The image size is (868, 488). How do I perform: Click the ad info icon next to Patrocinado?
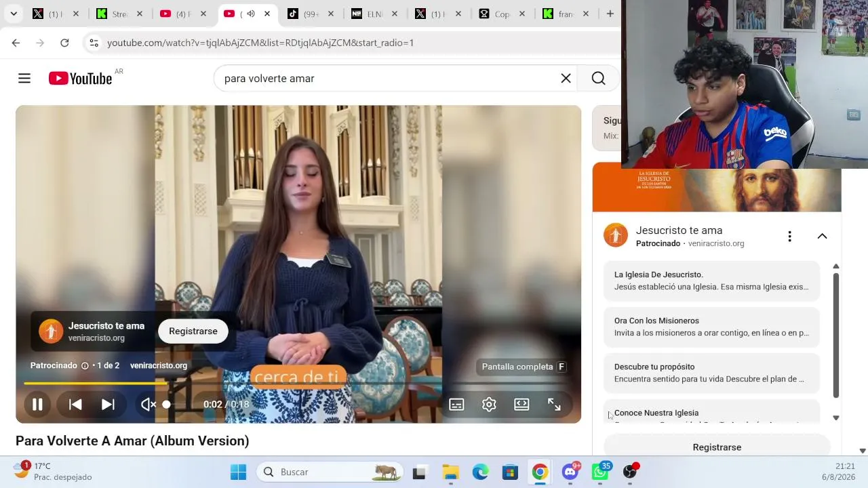85,366
